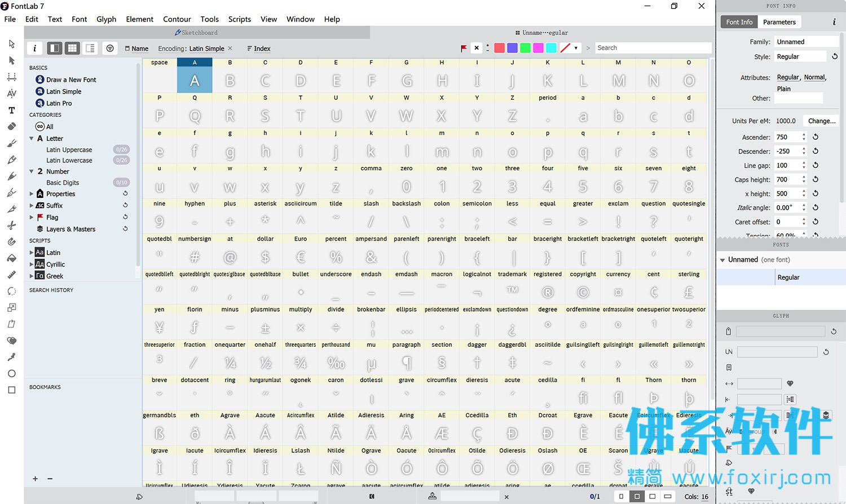
Task: Click the Change... button for Units Per eM
Action: (822, 121)
